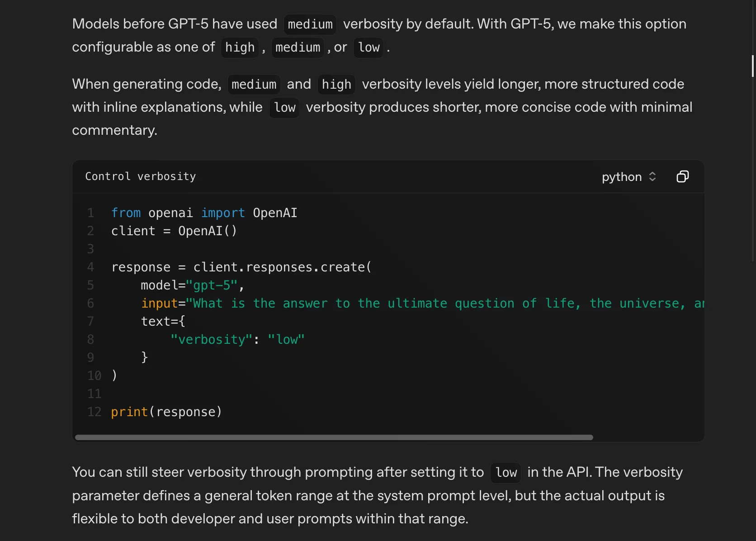The image size is (756, 541).
Task: Copy the Control verbosity code snippet
Action: pos(682,176)
